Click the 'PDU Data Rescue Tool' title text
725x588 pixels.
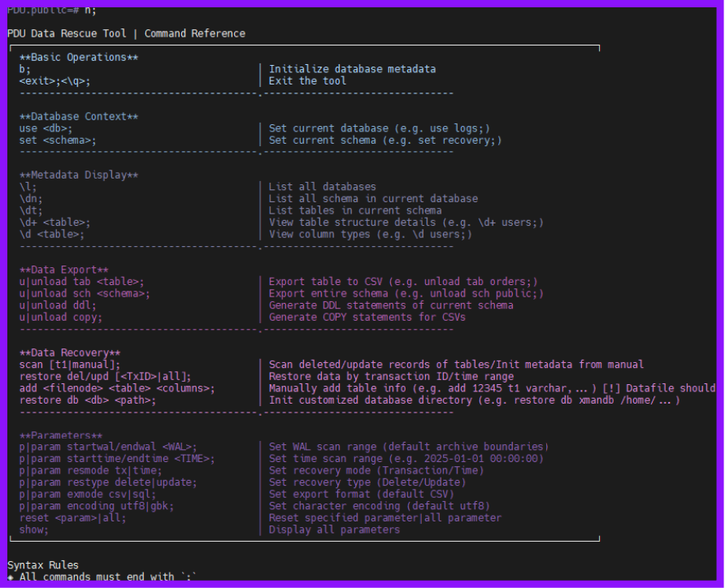pos(67,33)
